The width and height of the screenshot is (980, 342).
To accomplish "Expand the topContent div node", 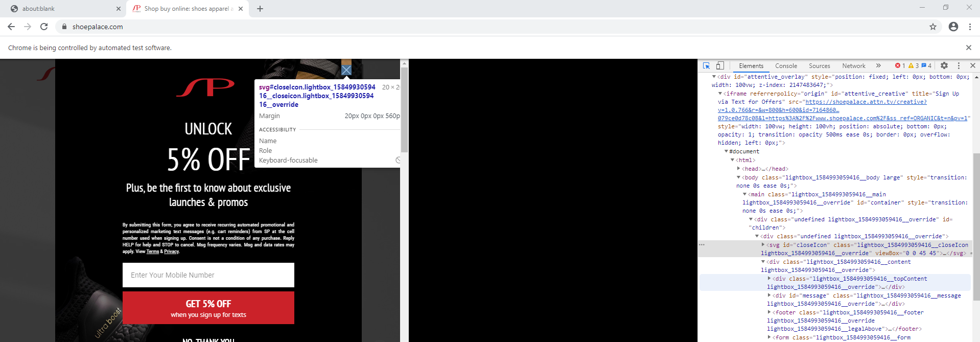I will click(x=769, y=279).
